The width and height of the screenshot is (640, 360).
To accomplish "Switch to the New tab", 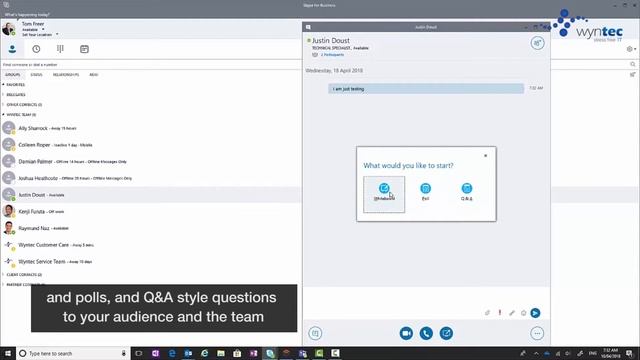I will 94,75.
